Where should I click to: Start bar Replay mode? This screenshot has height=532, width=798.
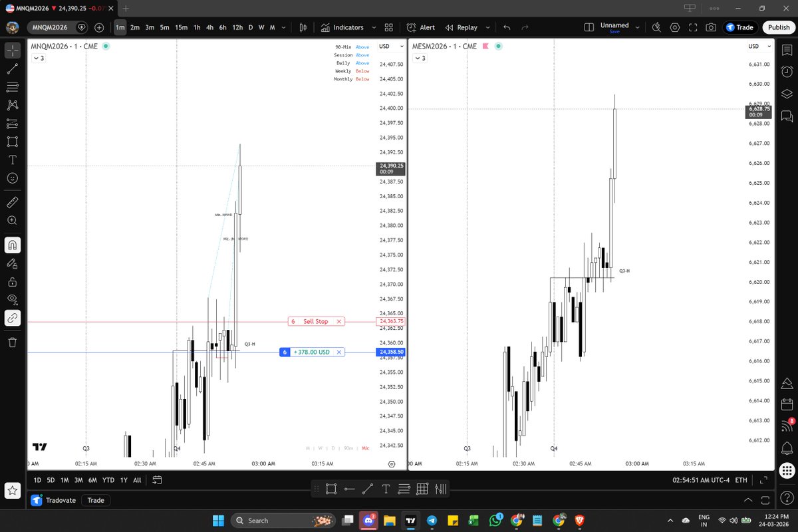(462, 27)
